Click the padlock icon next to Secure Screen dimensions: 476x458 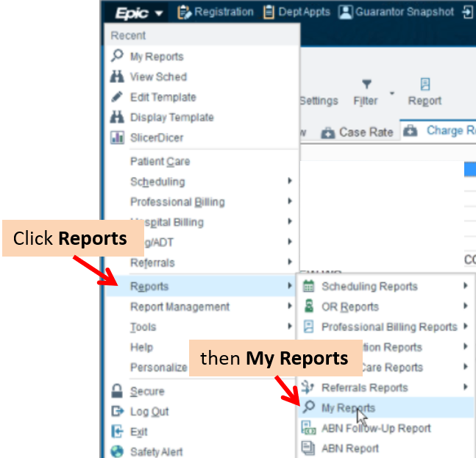[116, 391]
